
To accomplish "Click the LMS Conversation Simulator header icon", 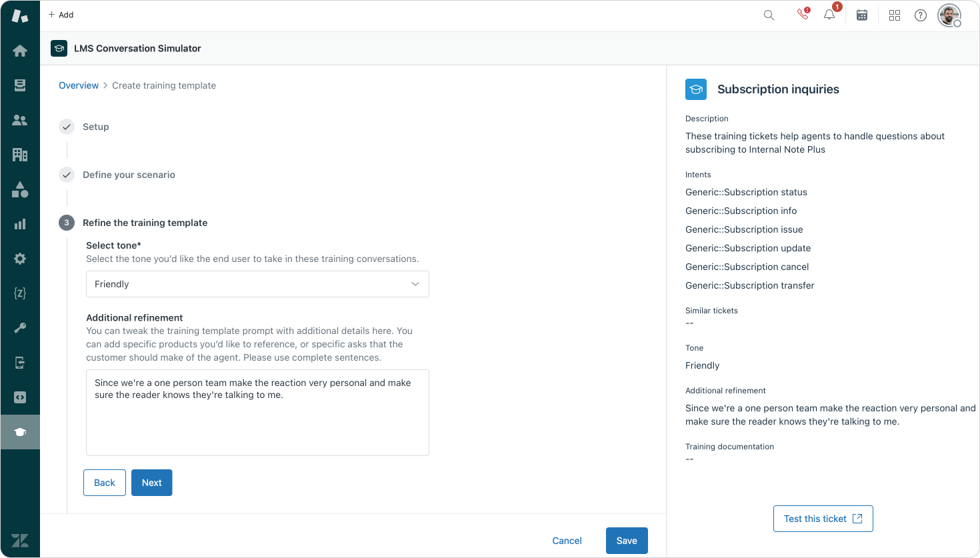I will 59,48.
